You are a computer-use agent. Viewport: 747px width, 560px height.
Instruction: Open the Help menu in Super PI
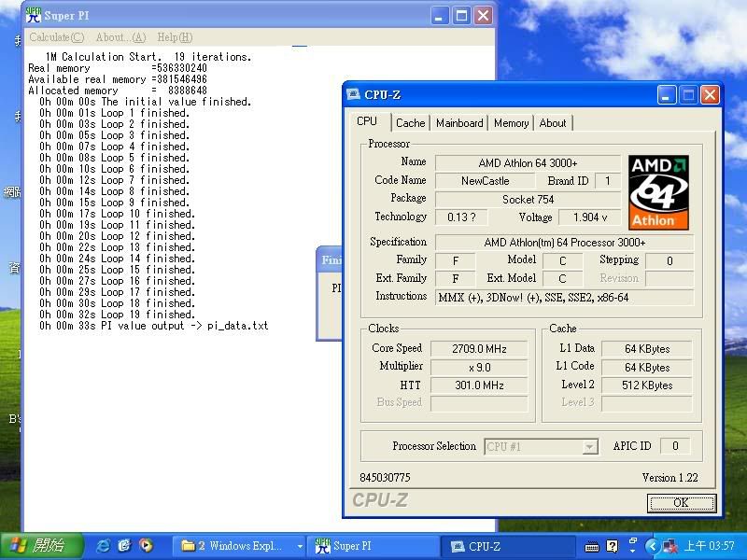[x=175, y=37]
